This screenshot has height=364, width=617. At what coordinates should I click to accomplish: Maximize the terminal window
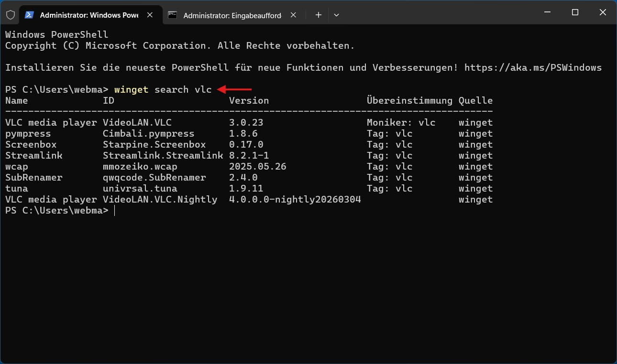575,12
